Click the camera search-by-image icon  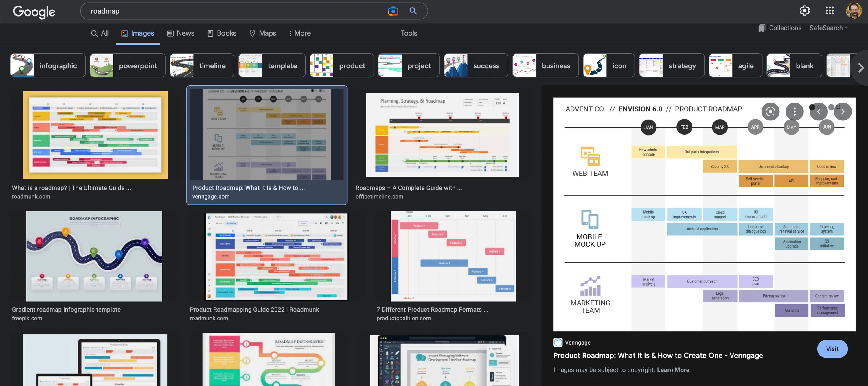[393, 11]
